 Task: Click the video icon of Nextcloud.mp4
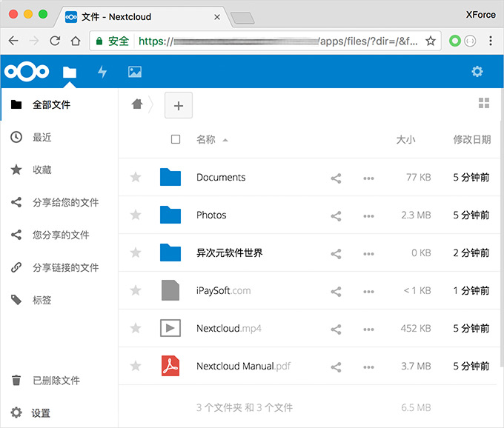pos(170,328)
